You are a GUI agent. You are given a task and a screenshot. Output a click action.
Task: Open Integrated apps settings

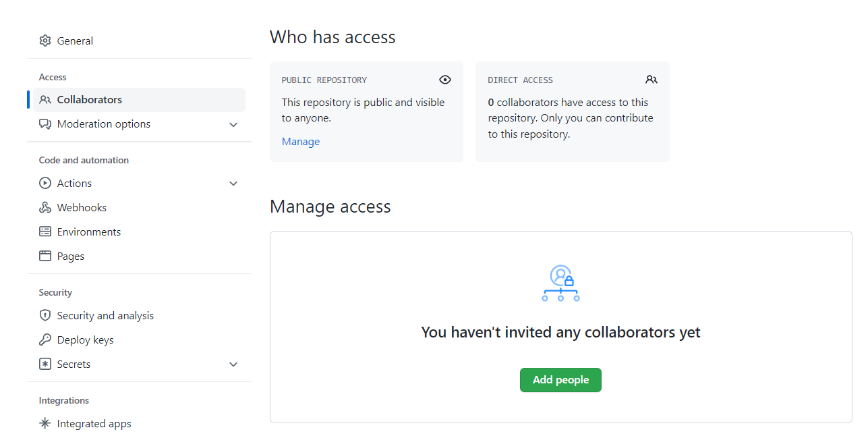coord(139,424)
